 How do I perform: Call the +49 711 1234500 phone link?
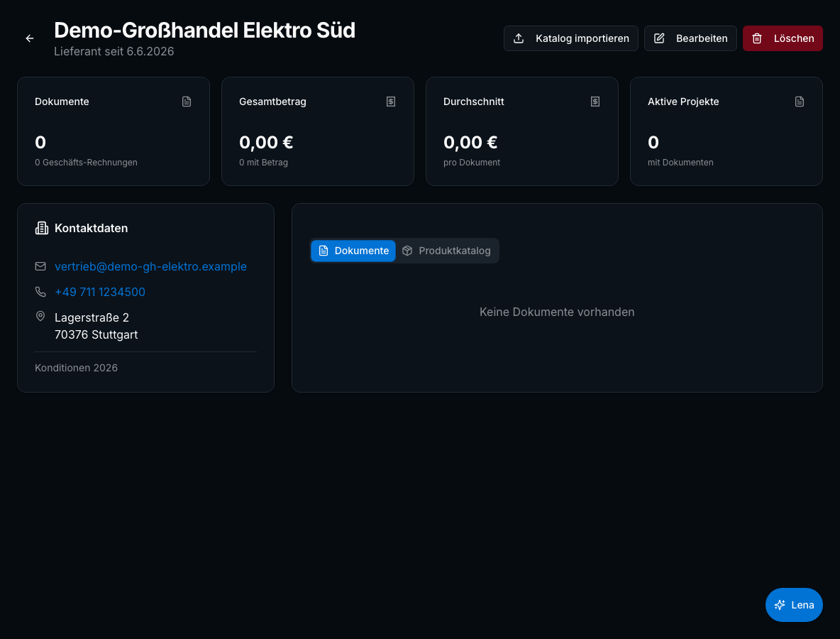pos(99,292)
